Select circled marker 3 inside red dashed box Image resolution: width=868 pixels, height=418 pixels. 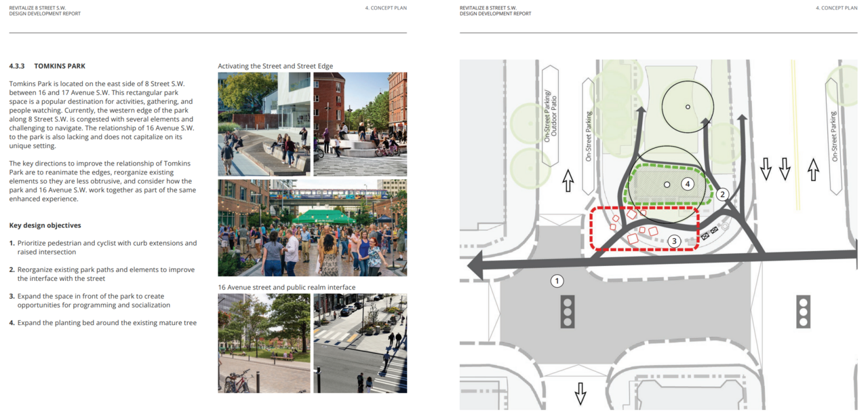pyautogui.click(x=673, y=240)
